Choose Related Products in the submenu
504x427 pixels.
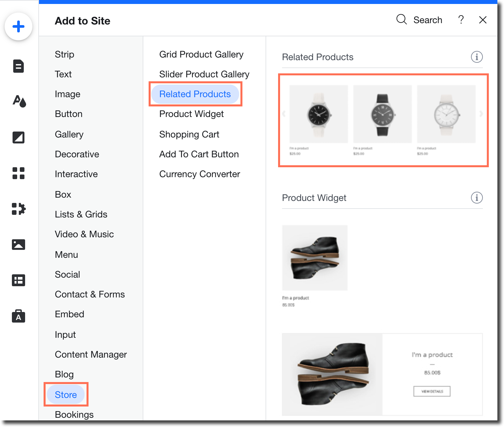tap(195, 94)
